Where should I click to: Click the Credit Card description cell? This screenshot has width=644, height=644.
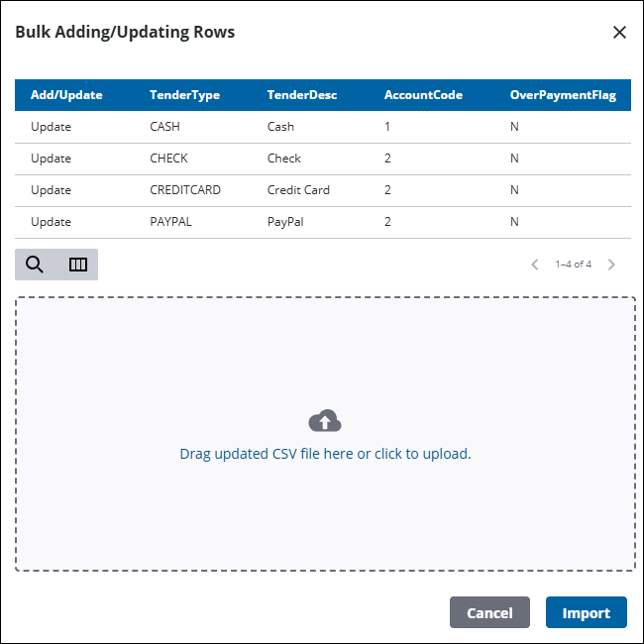pyautogui.click(x=298, y=190)
